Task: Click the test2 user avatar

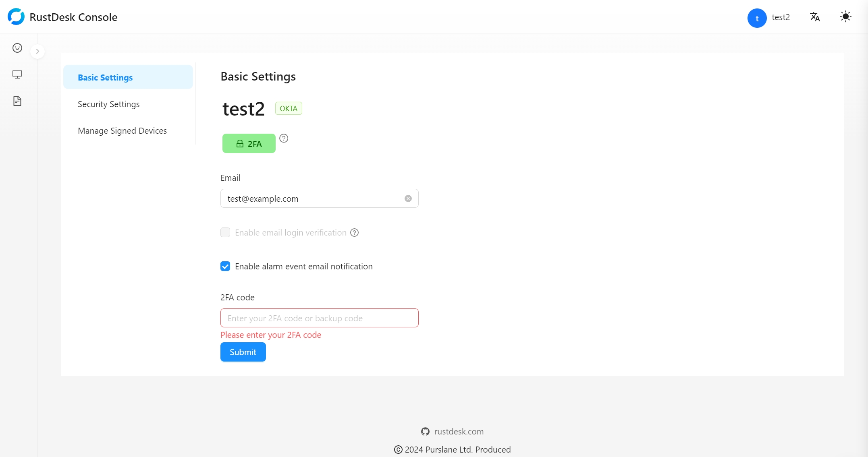Action: 757,18
